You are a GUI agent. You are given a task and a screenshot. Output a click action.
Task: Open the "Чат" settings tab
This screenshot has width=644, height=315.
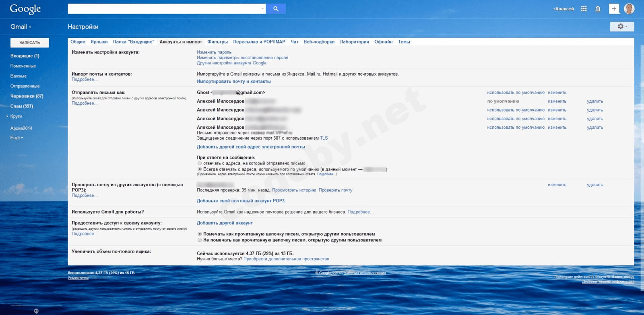point(295,42)
